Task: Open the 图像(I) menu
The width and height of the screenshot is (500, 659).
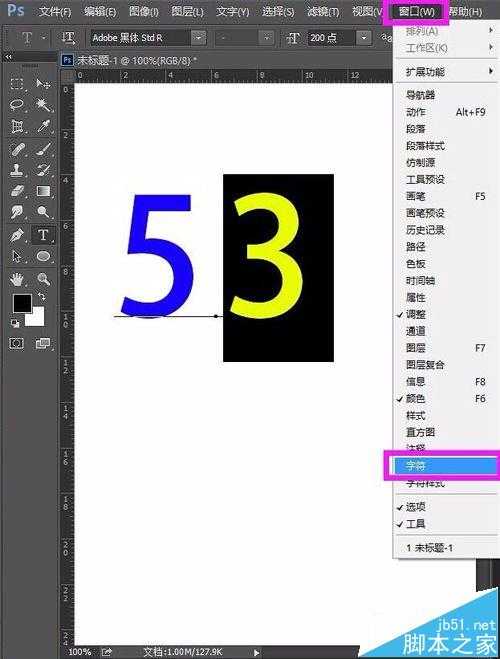Action: coord(144,11)
